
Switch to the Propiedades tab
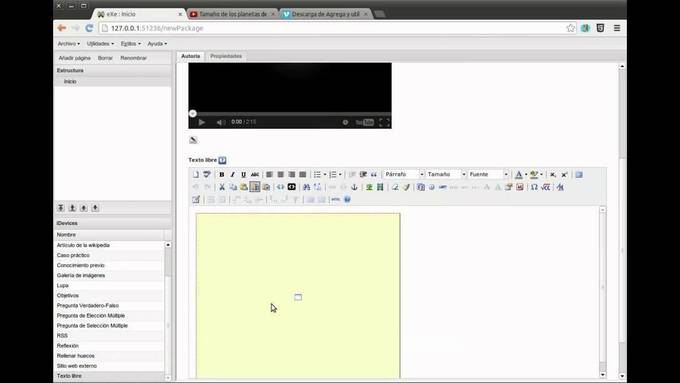(226, 56)
